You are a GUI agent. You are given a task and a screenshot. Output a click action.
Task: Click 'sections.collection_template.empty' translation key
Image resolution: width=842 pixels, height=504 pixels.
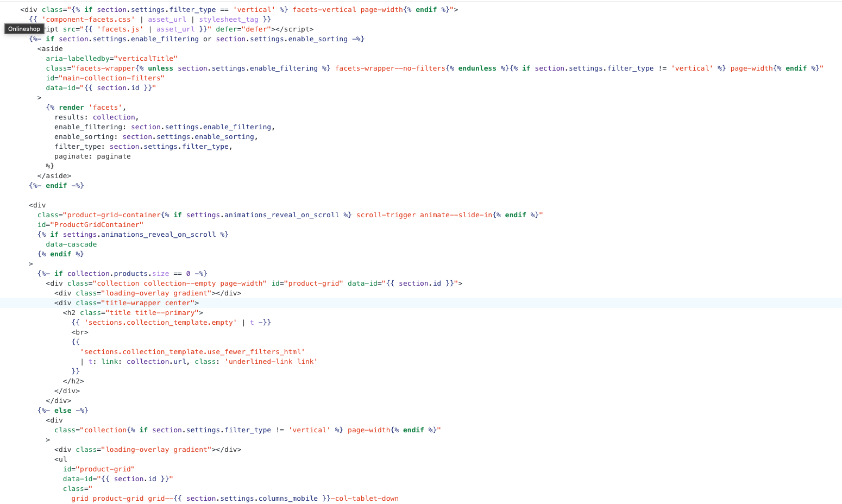(x=160, y=323)
